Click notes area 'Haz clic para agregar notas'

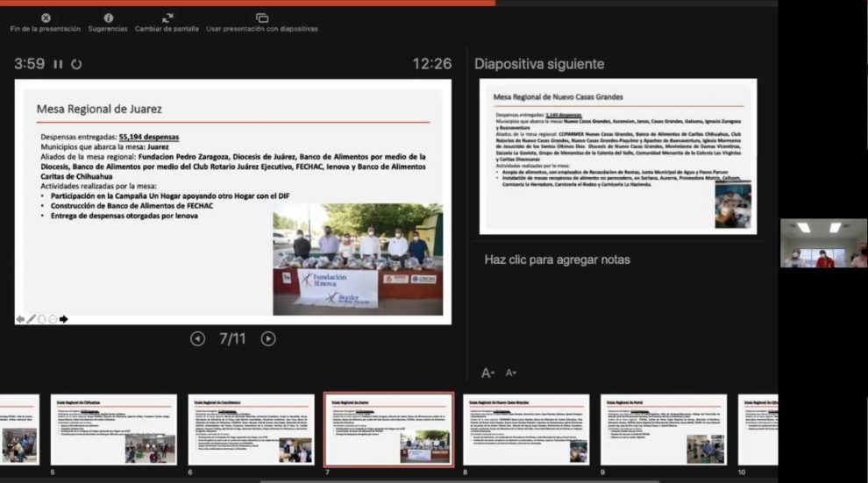coord(557,259)
